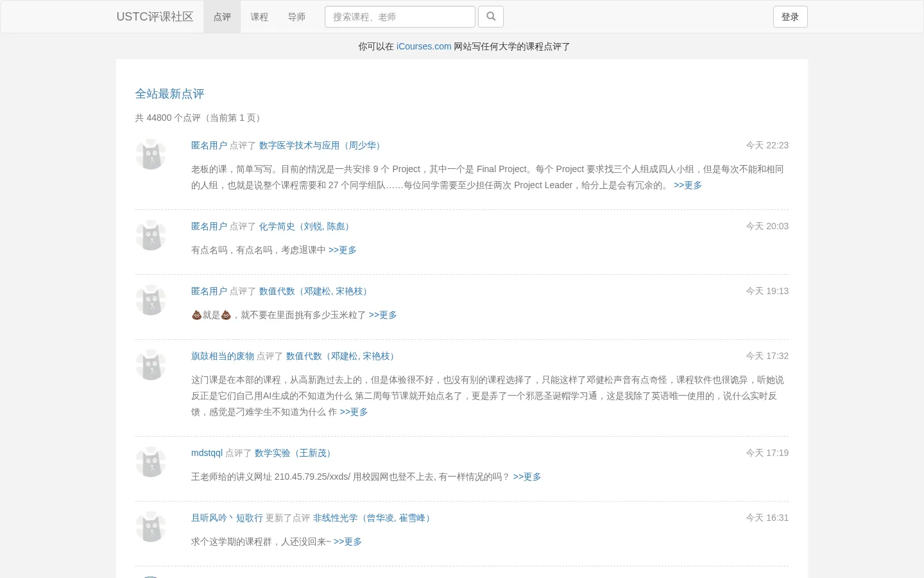Screen dimensions: 924x578
Task: Expand >>更多 on 有点名吗 review
Action: click(x=343, y=250)
